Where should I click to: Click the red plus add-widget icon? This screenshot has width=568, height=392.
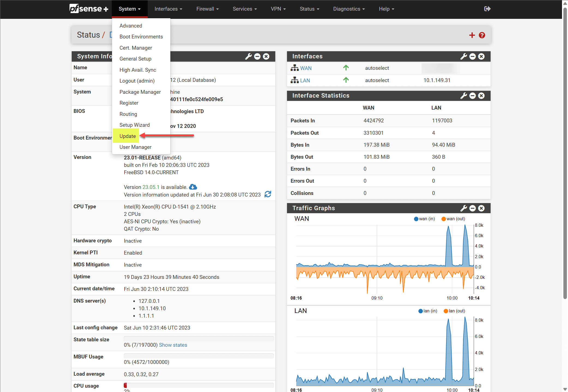pyautogui.click(x=472, y=35)
